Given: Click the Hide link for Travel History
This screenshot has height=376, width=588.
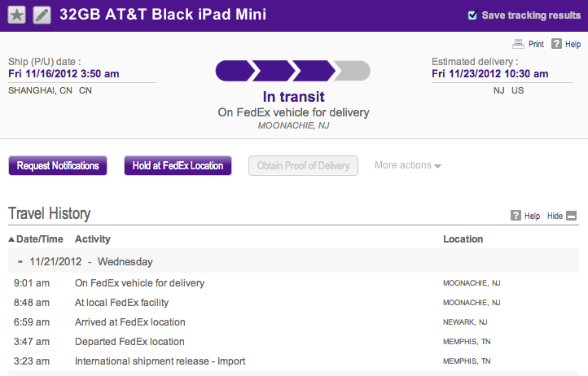Looking at the screenshot, I should tap(555, 216).
